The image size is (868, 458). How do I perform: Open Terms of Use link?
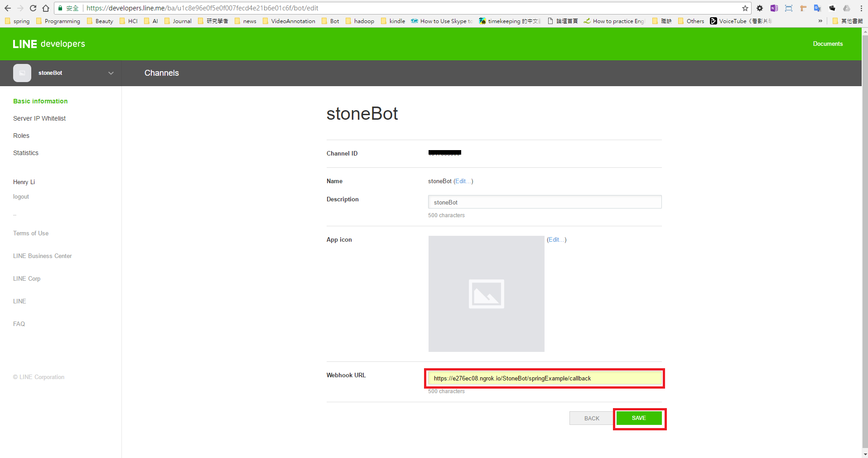point(31,233)
